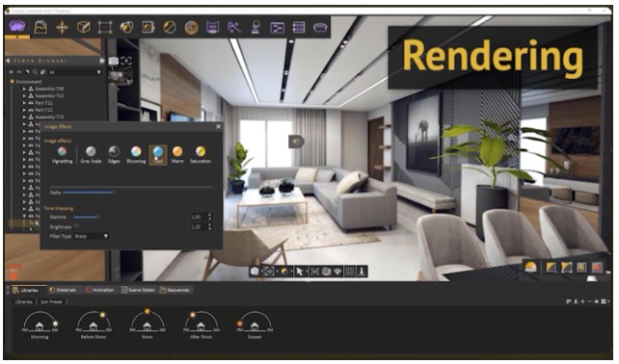Open the Filter Type dropdown
Viewport: 619px width, 364px height.
pos(92,236)
